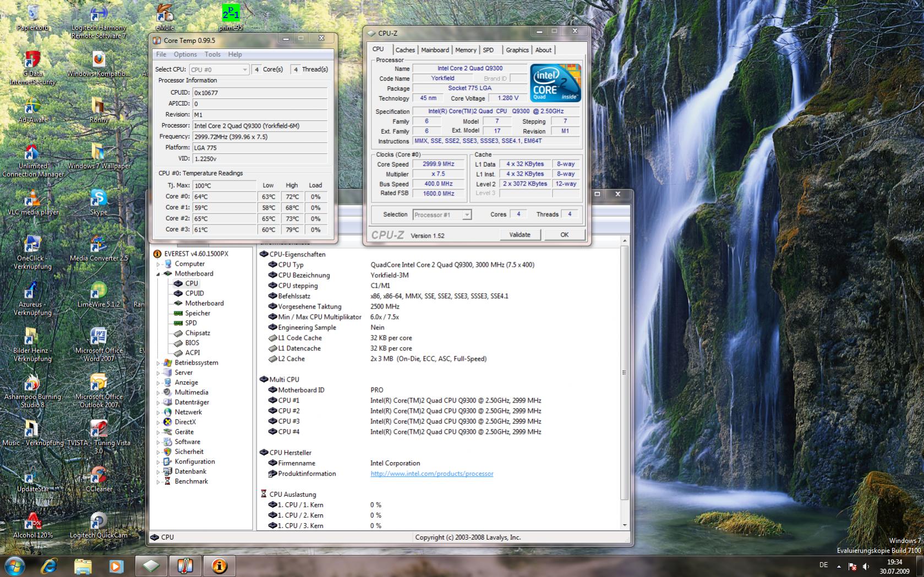Select the Unlimited Connection Manager icon
This screenshot has width=924, height=577.
[32, 160]
